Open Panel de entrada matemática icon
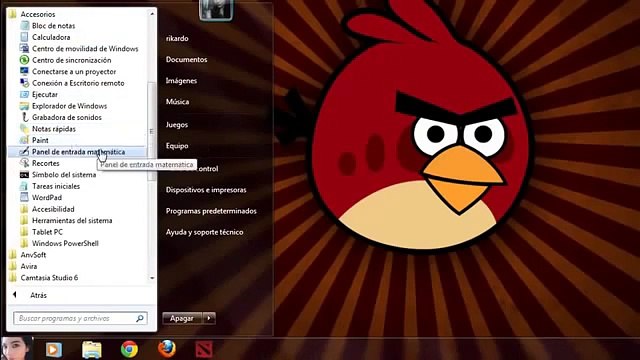 click(x=24, y=151)
